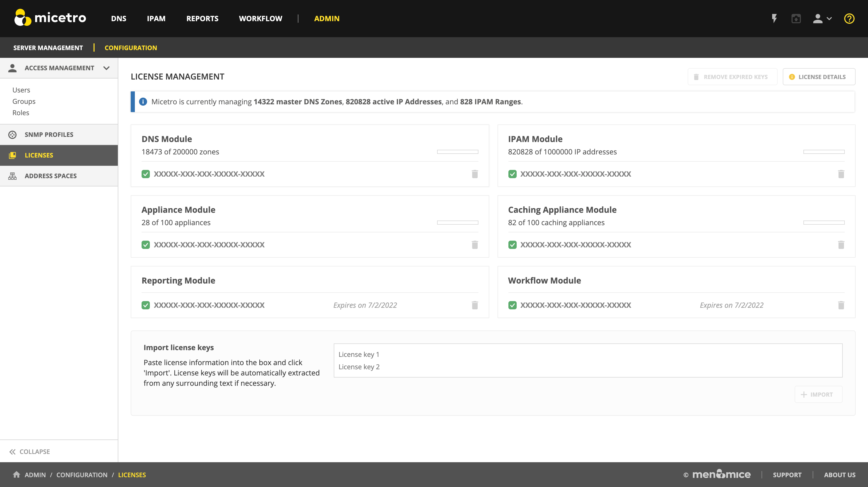Collapse the Access Management section
This screenshot has width=868, height=487.
pyautogui.click(x=106, y=68)
